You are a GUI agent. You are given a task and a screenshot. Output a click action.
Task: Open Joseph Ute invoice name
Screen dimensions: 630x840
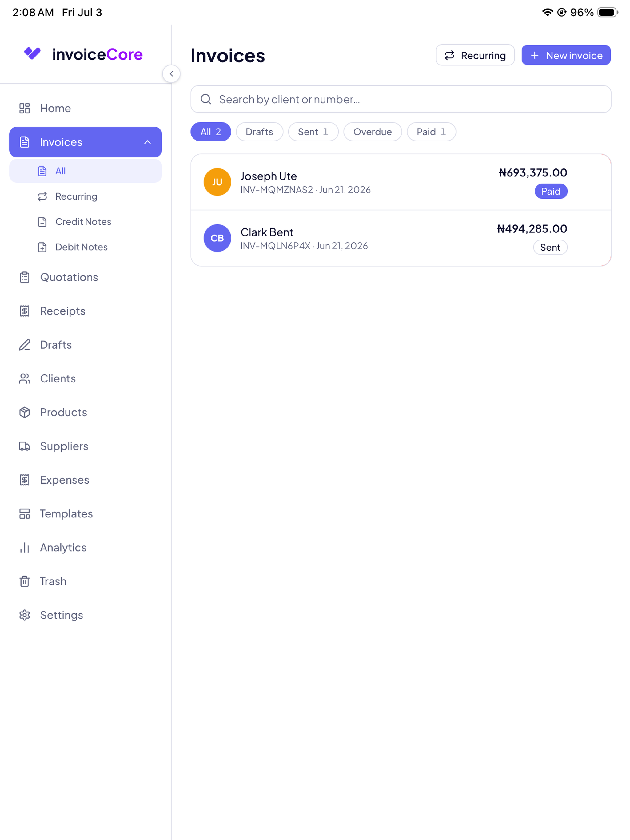point(269,176)
